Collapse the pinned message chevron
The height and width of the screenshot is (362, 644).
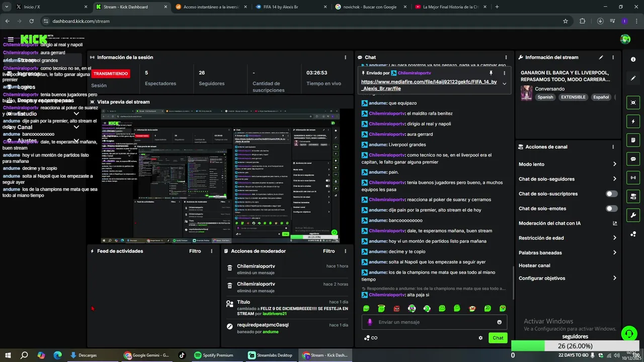pyautogui.click(x=504, y=84)
